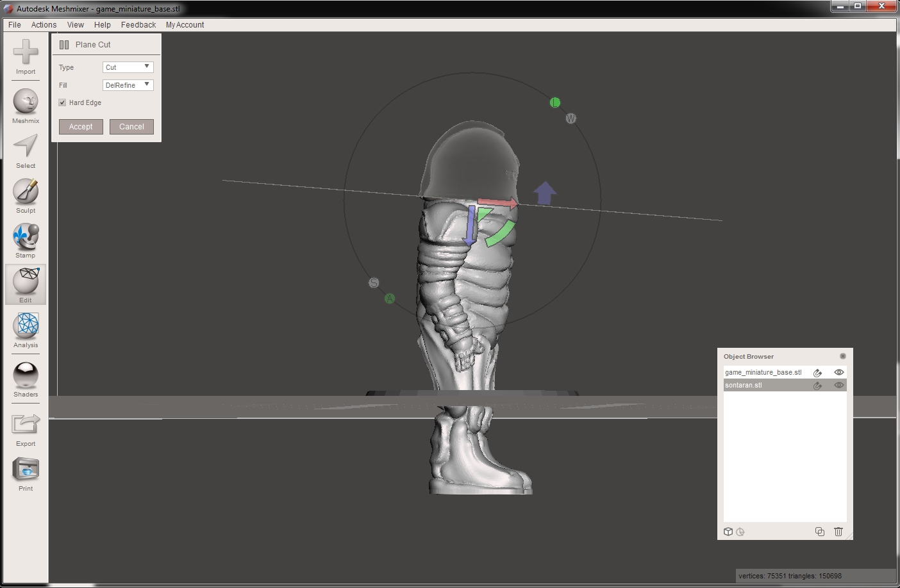The image size is (900, 588).
Task: Open the My Account menu
Action: 185,25
